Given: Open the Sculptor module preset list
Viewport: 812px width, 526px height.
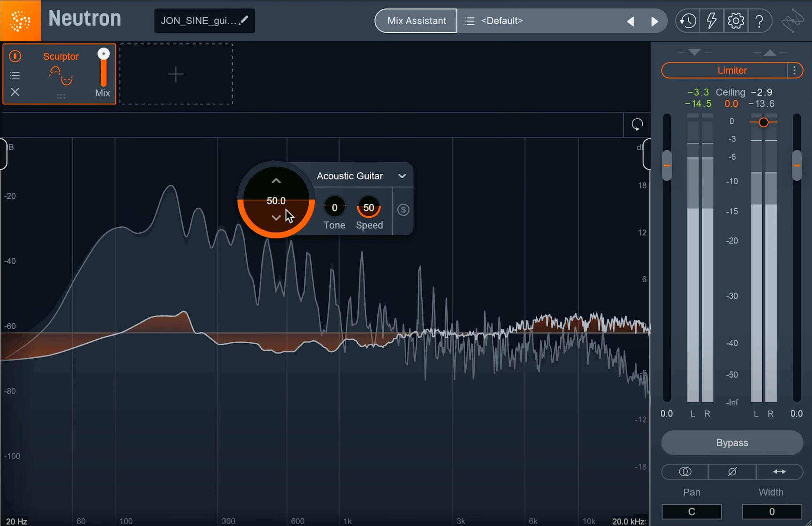Looking at the screenshot, I should (15, 76).
